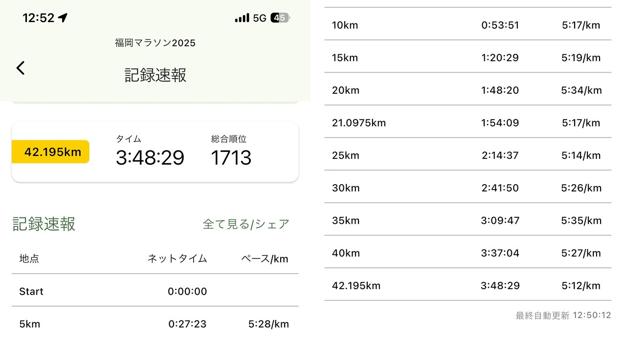Image resolution: width=626 pixels, height=364 pixels.
Task: Select the 5km split row
Action: click(155, 324)
